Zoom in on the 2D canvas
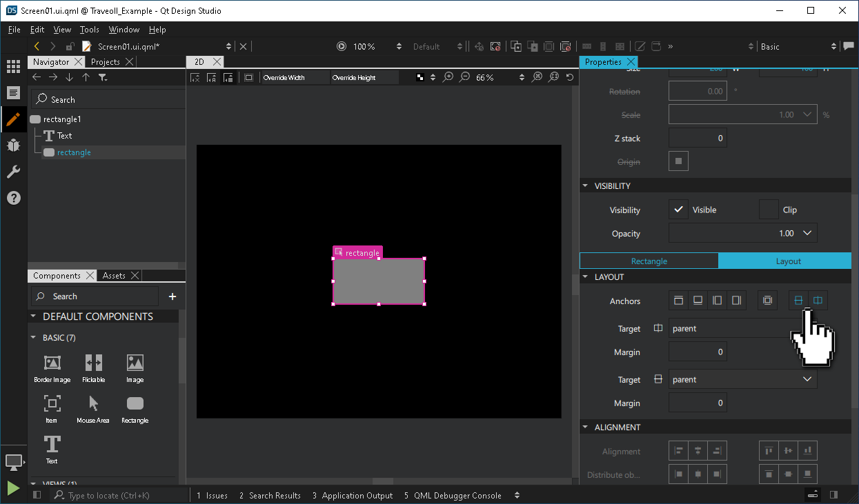The image size is (859, 504). (x=449, y=77)
